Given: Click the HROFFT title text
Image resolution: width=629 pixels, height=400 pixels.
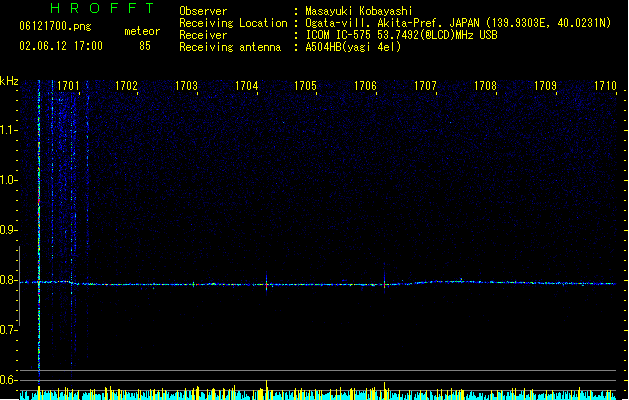Looking at the screenshot, I should tap(102, 8).
